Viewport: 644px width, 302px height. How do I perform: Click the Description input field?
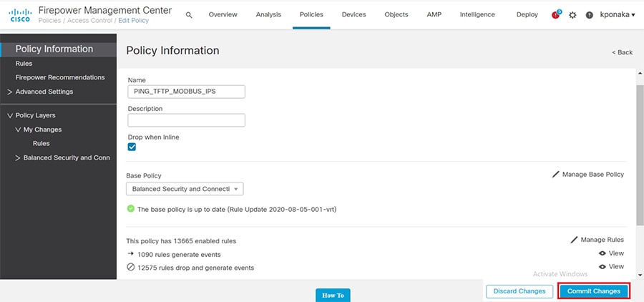[187, 120]
